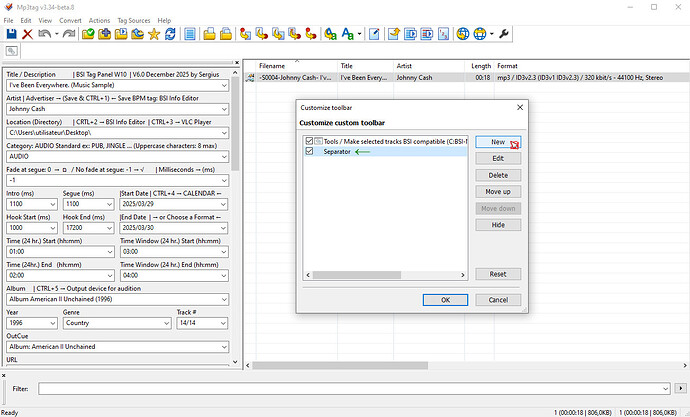Expand the Category combo box showing AUDIO

(224, 157)
